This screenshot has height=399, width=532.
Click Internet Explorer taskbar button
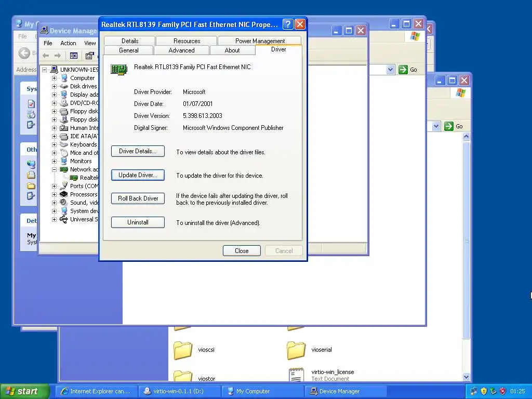tap(97, 391)
